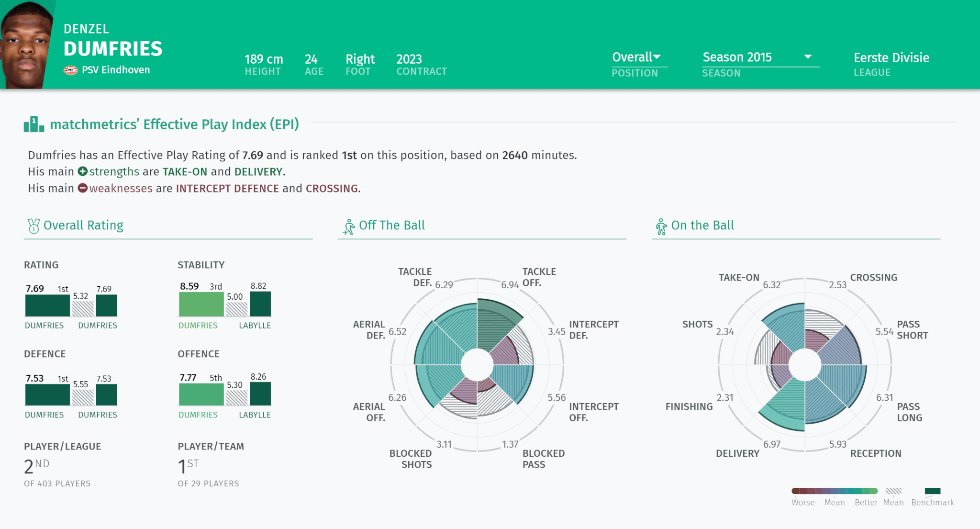980x529 pixels.
Task: Click the DELIVERY label on the radar chart
Action: [737, 453]
